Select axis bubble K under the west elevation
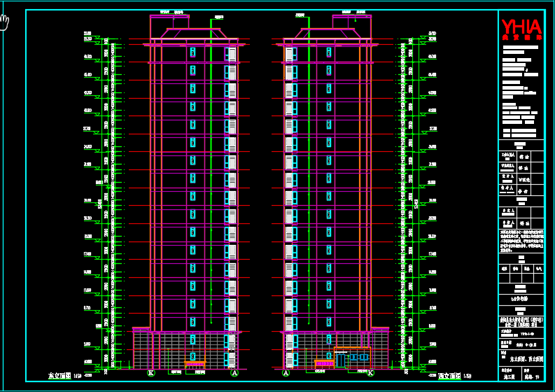 [370, 374]
